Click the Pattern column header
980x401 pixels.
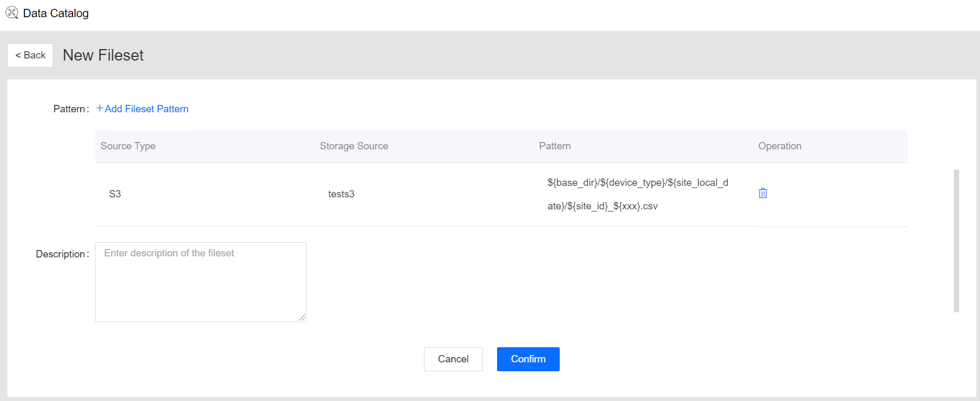pos(554,146)
